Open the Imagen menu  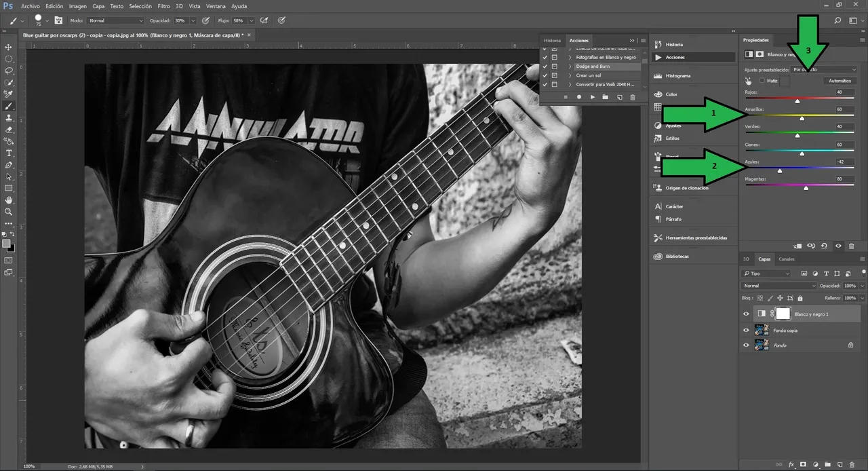[78, 6]
